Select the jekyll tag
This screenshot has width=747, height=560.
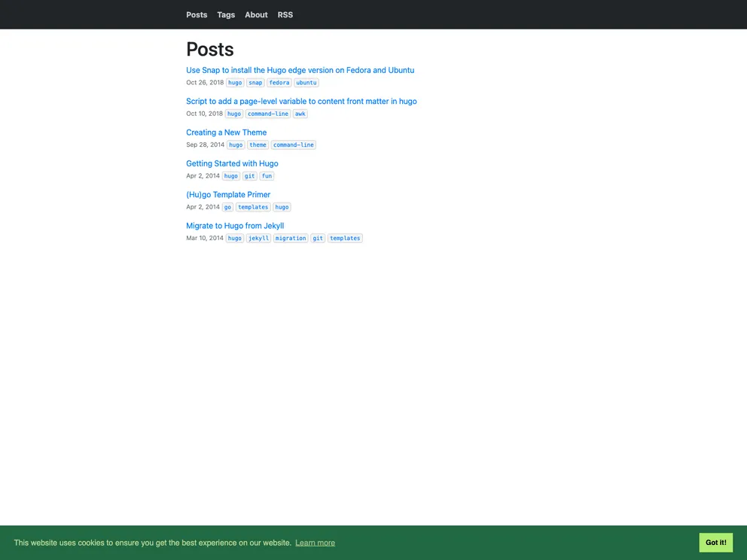click(258, 238)
